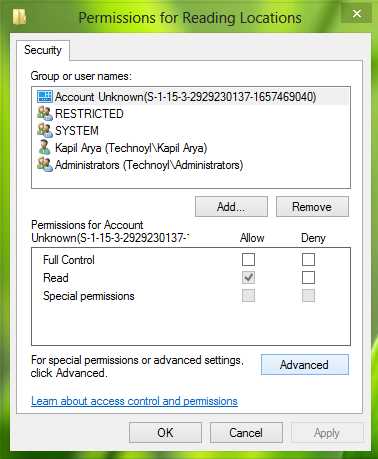
Task: Open the Advanced settings
Action: [304, 365]
